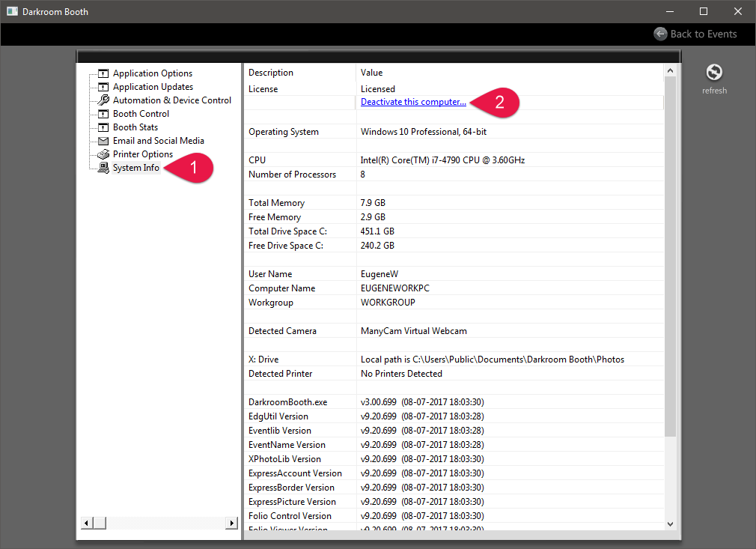
Task: Click the info list scroll down arrow
Action: [x=670, y=524]
